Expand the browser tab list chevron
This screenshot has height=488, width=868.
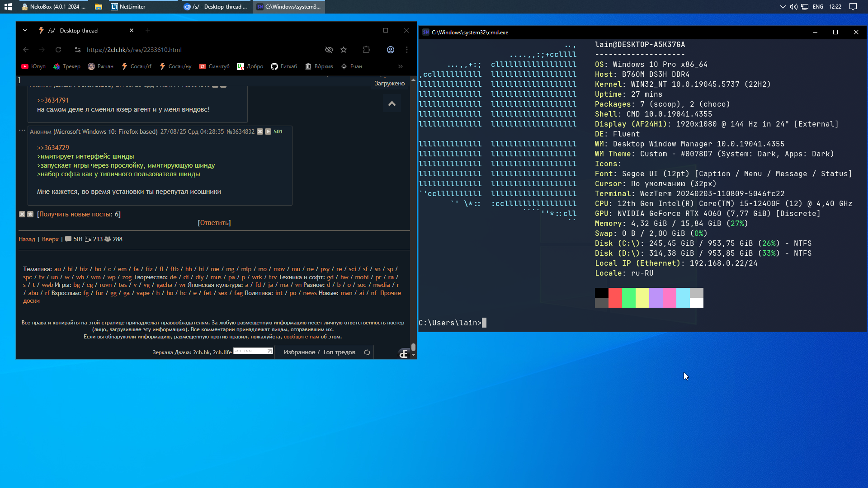(x=25, y=30)
